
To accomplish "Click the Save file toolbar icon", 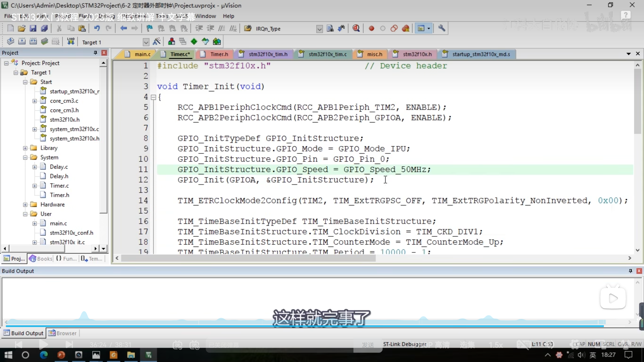I will click(x=33, y=28).
